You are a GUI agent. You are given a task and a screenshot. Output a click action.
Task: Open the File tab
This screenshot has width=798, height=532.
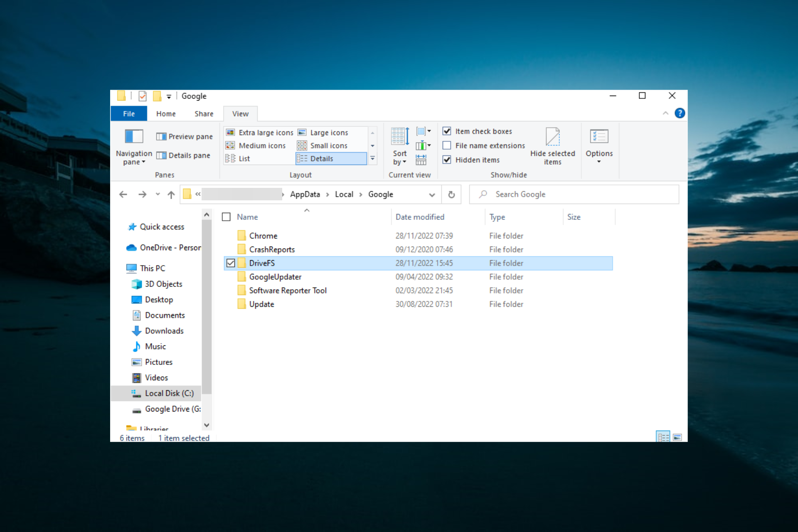pyautogui.click(x=129, y=114)
